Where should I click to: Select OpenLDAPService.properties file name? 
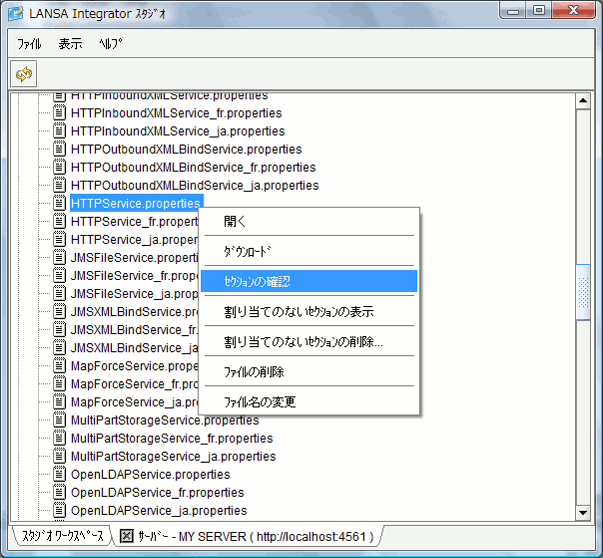(x=150, y=475)
